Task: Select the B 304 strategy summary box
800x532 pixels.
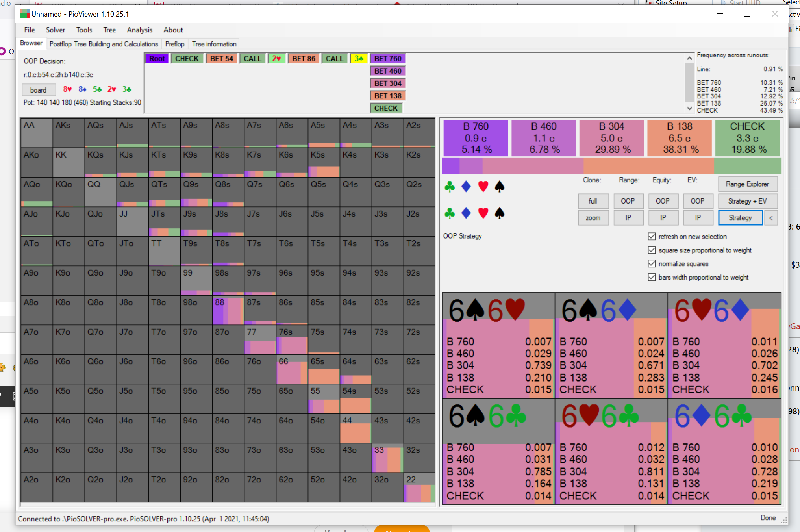Action: pyautogui.click(x=612, y=138)
